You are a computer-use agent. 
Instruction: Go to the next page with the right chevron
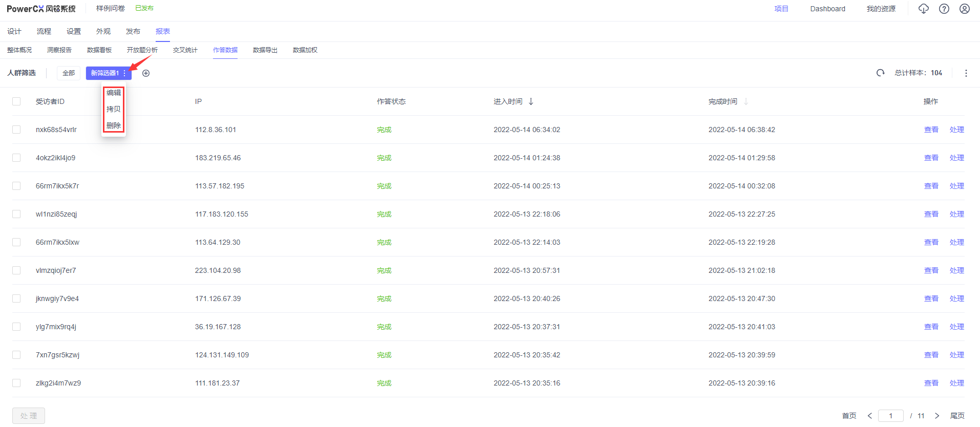pyautogui.click(x=936, y=416)
